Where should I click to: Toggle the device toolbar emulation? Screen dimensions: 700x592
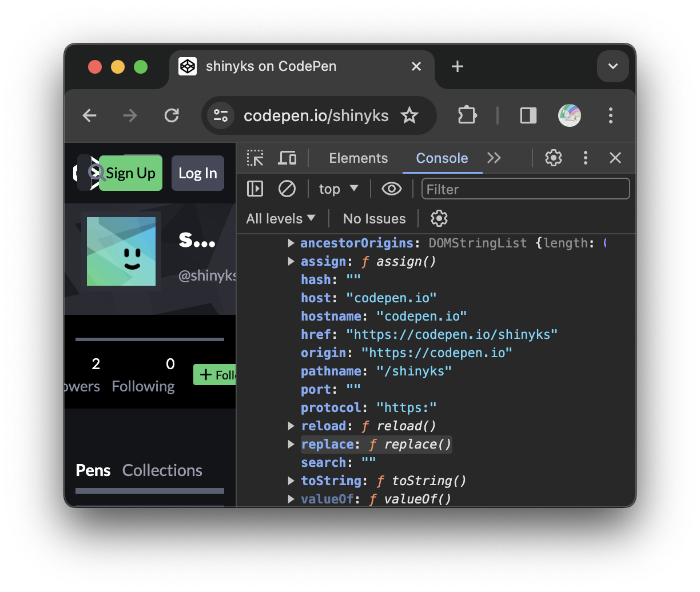287,158
